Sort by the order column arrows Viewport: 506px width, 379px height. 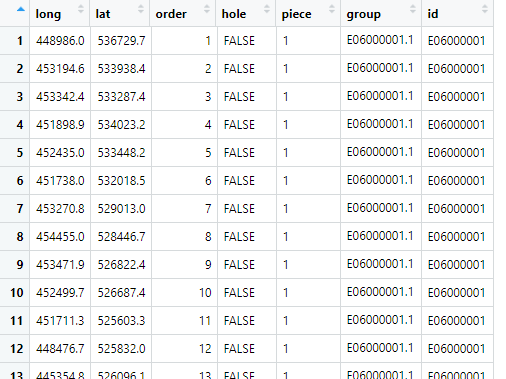(207, 9)
